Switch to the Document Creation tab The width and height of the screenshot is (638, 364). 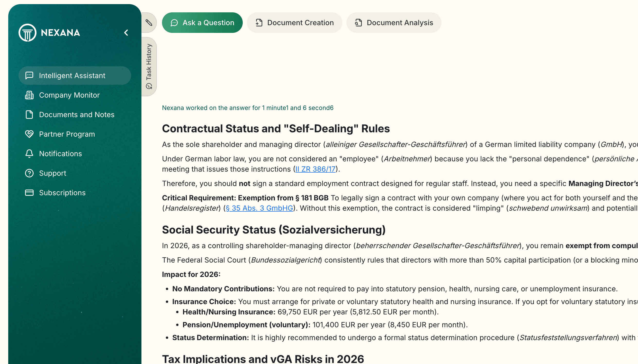pos(294,23)
